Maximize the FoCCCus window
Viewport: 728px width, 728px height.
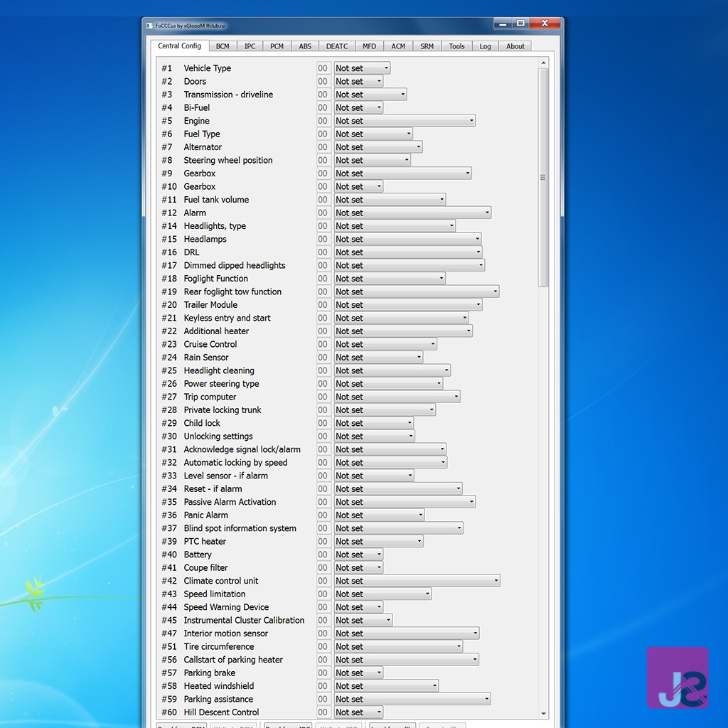coord(521,23)
